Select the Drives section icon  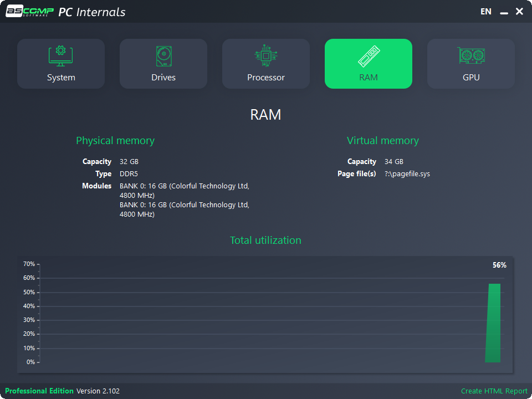click(163, 64)
